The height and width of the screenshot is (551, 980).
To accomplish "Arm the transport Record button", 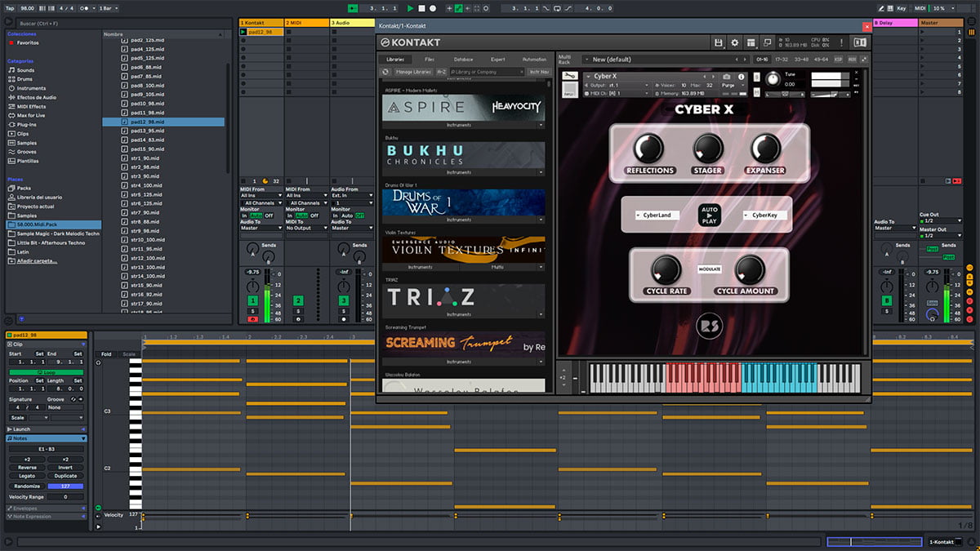I will (x=433, y=8).
